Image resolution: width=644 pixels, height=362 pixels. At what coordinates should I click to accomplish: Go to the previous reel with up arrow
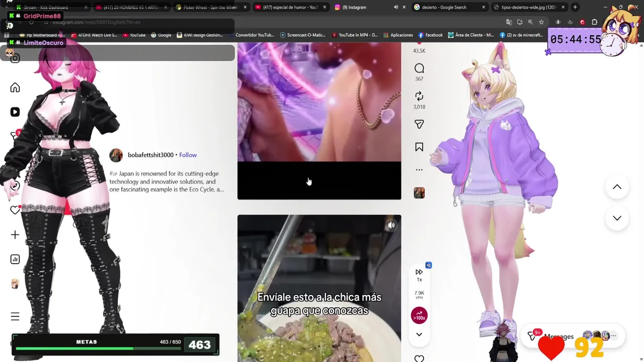click(x=617, y=187)
